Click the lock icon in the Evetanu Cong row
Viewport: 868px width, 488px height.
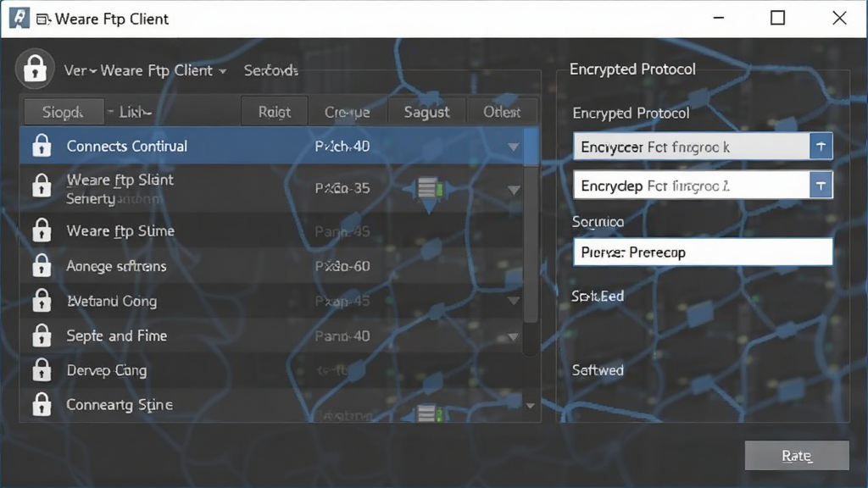pyautogui.click(x=42, y=301)
